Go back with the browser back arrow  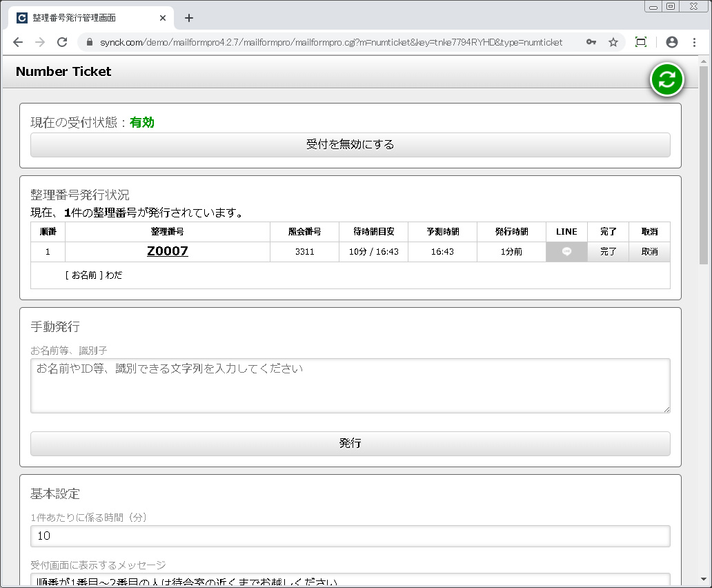tap(18, 42)
